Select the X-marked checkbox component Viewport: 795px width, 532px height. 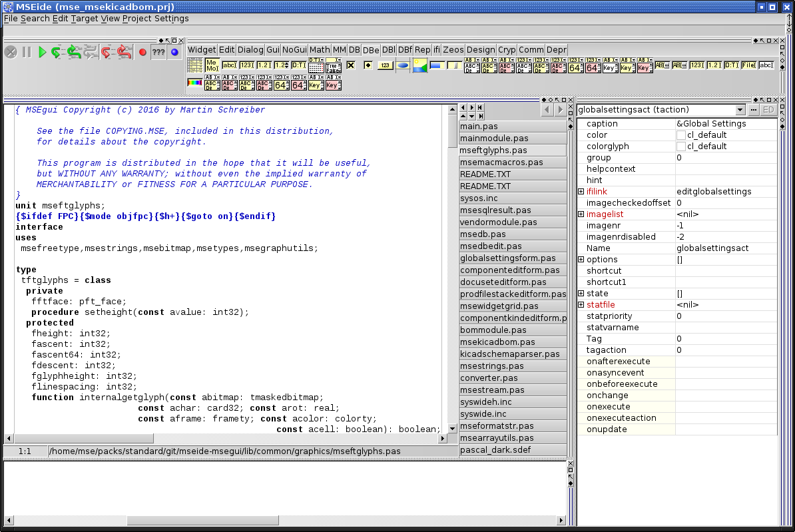351,65
